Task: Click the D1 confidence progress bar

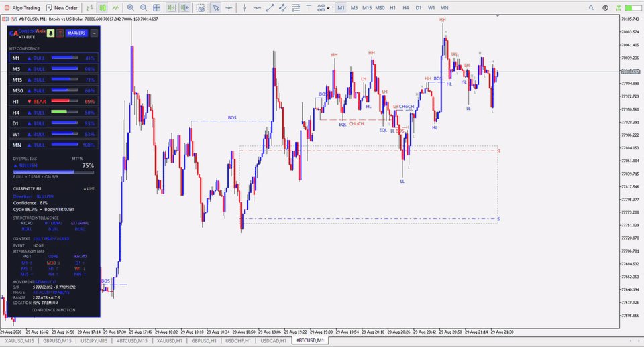Action: 64,123
